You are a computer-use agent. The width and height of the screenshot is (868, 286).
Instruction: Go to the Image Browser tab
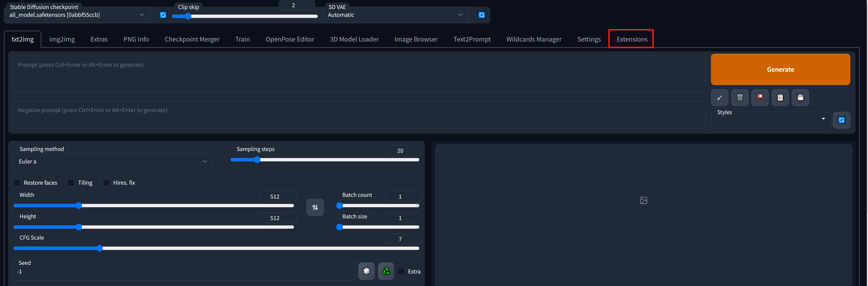(416, 39)
